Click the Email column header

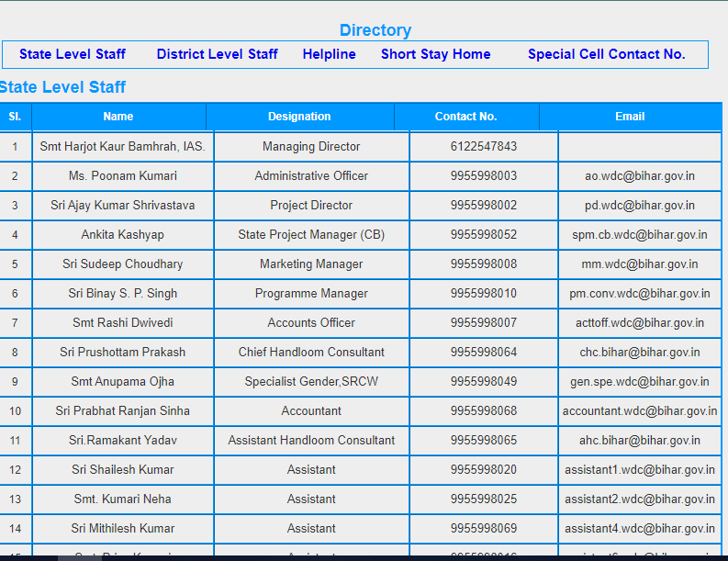click(x=630, y=117)
